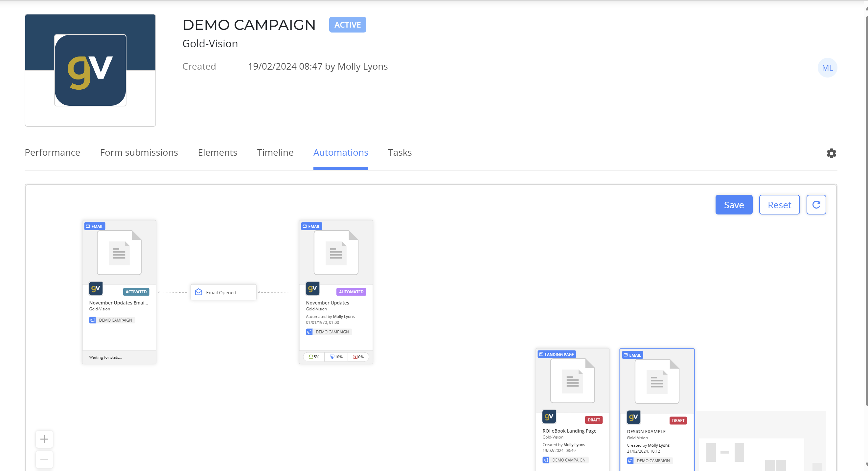The image size is (868, 471).
Task: Click document thumbnail of ROI eBook Landing Page
Action: [573, 381]
